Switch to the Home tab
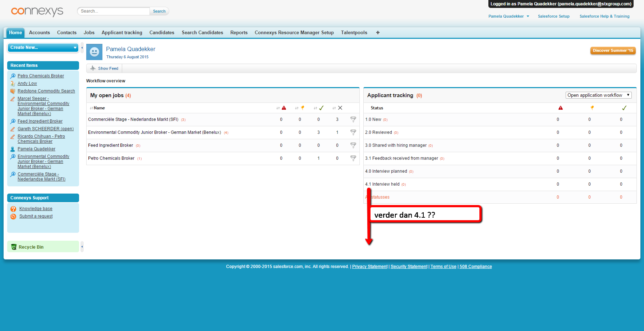 [x=15, y=33]
